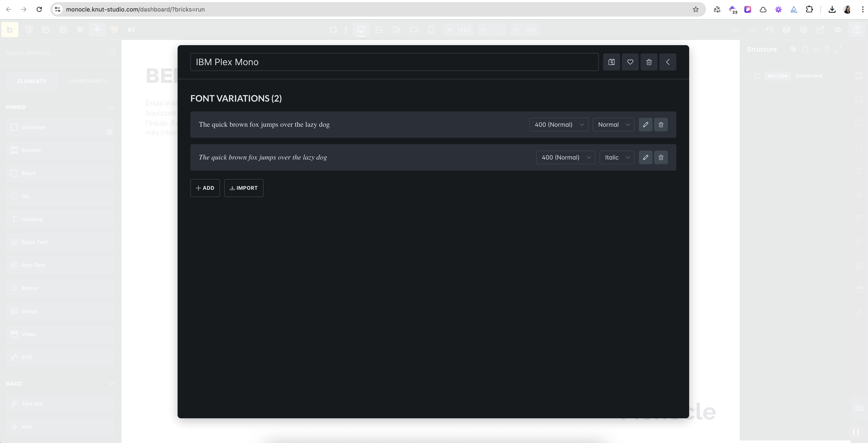Collapse the BASIC elements group
The width and height of the screenshot is (868, 443).
point(111,383)
